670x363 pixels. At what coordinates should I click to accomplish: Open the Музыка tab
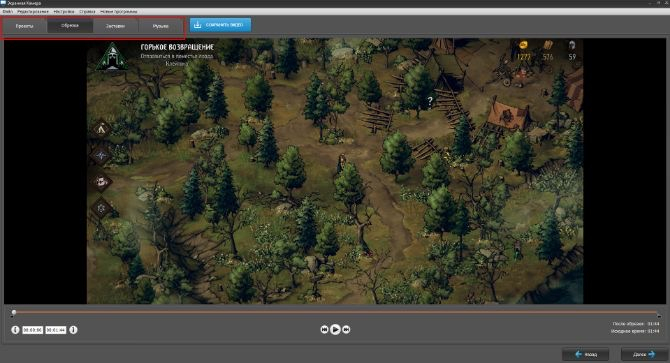point(161,26)
